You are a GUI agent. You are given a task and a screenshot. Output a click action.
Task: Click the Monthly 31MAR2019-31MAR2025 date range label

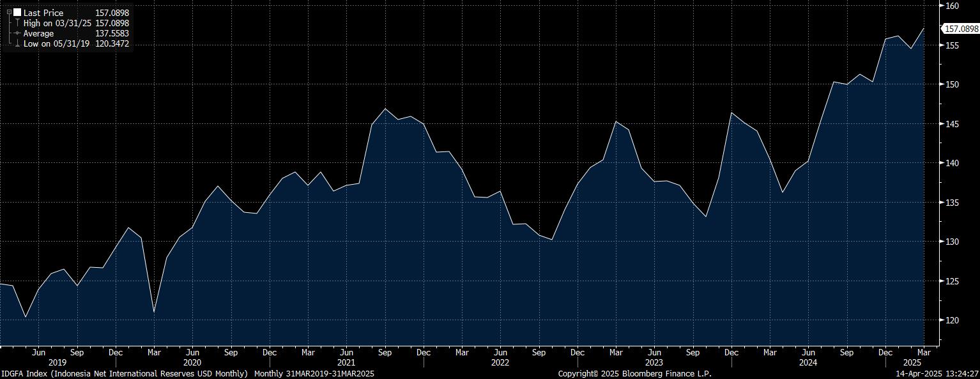point(314,373)
